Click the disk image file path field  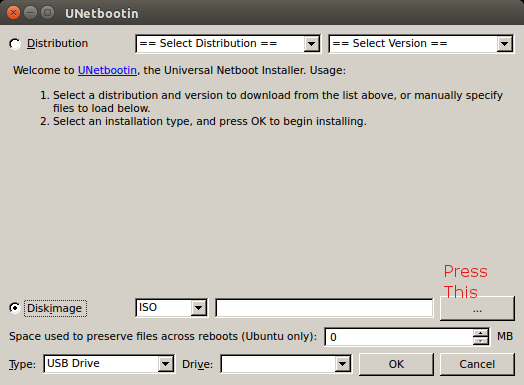click(324, 308)
